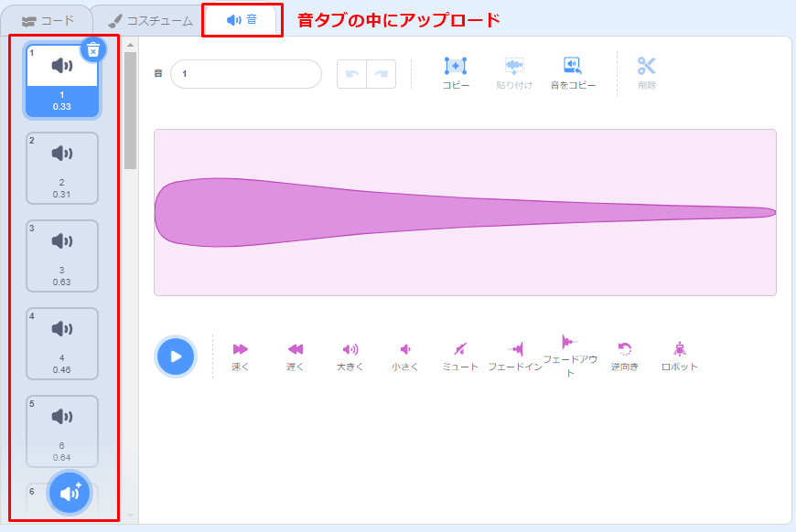
Task: Click the add sound button
Action: (x=70, y=493)
